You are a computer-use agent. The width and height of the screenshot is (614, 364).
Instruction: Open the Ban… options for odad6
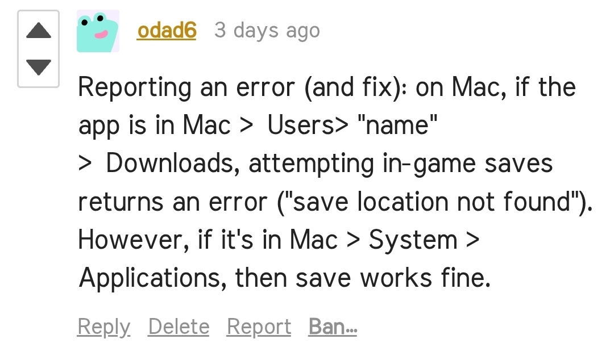tap(333, 327)
